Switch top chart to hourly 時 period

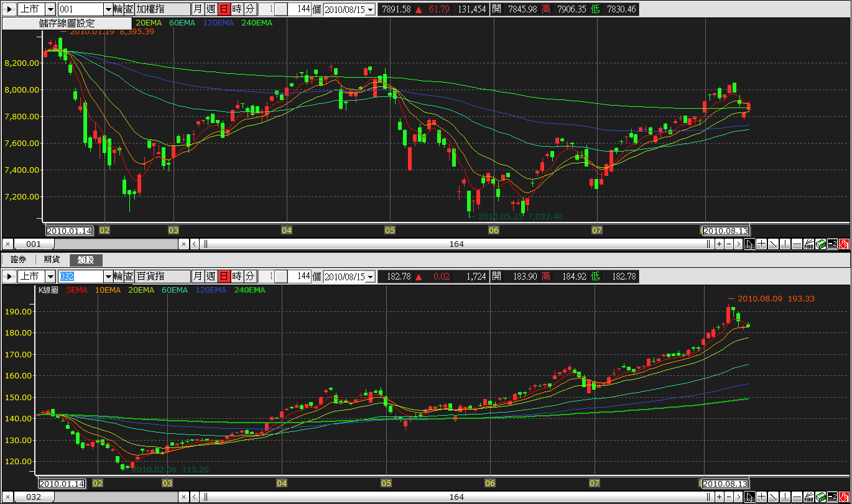click(x=237, y=9)
